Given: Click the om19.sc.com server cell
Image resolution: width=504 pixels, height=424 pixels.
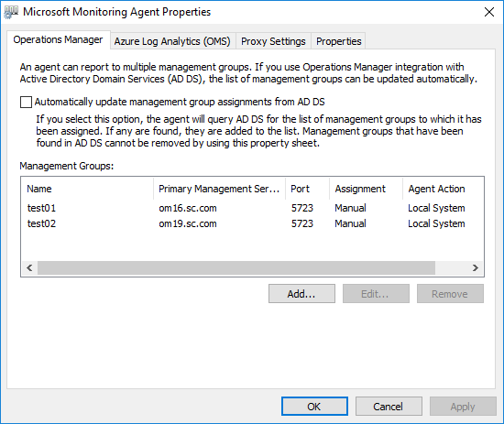Looking at the screenshot, I should [188, 223].
